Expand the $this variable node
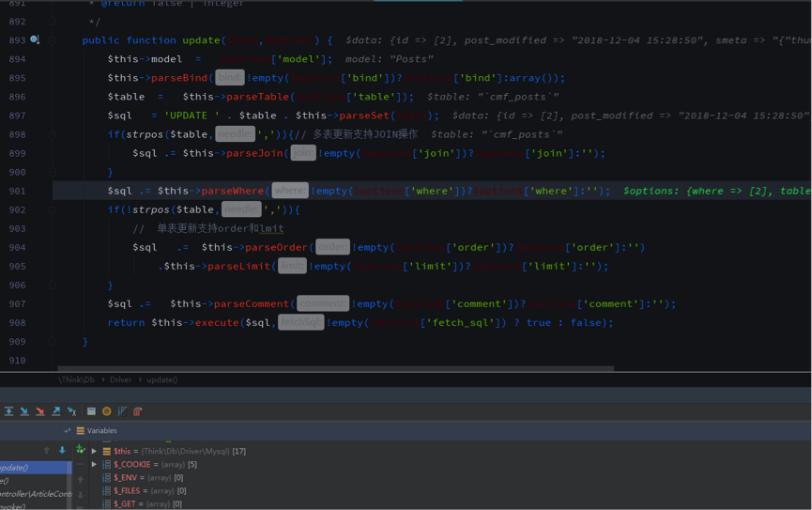The image size is (812, 510). click(94, 451)
